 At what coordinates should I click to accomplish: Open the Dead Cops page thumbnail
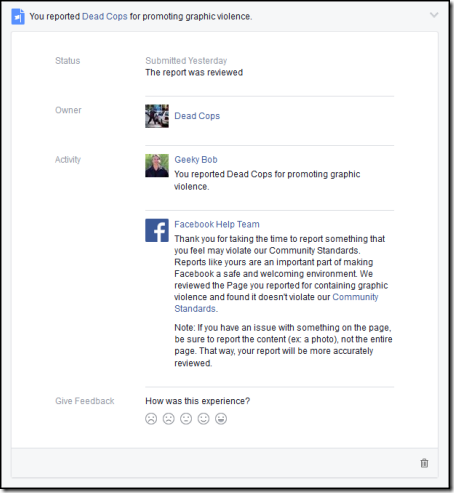coord(157,116)
